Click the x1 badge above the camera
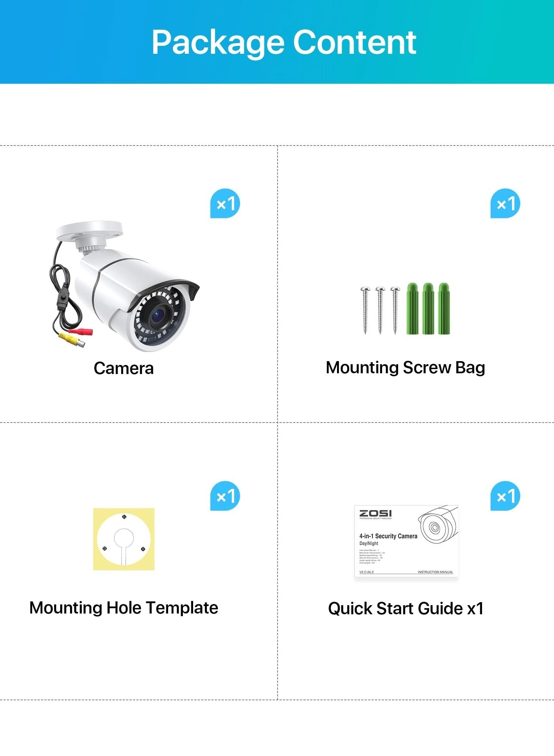 tap(225, 203)
